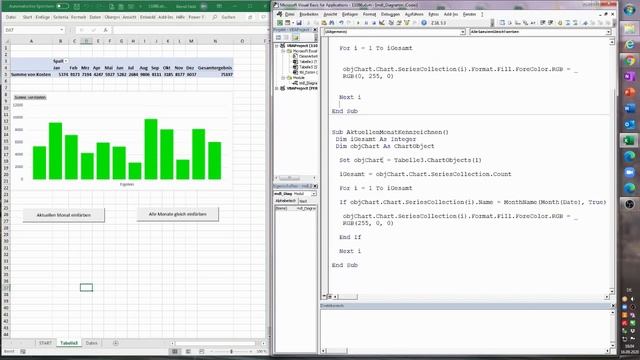Open the Debuggen menu in VBA editor
The width and height of the screenshot is (640, 360).
click(390, 14)
